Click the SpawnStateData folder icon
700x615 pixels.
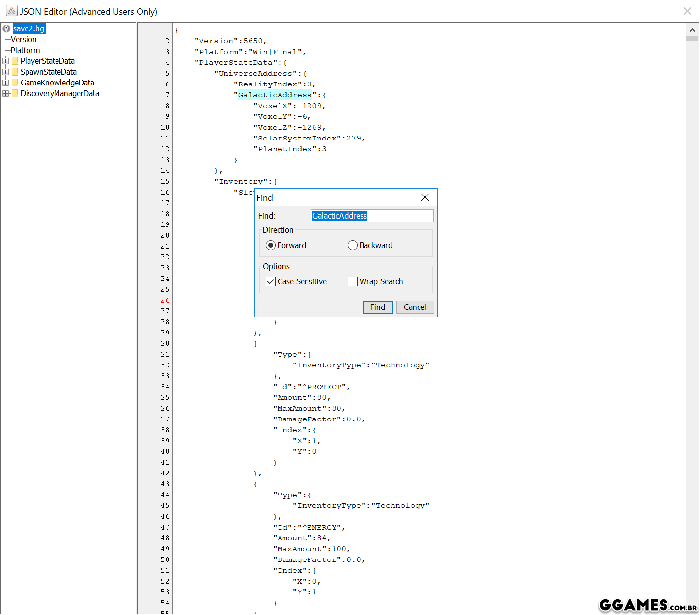(x=15, y=72)
